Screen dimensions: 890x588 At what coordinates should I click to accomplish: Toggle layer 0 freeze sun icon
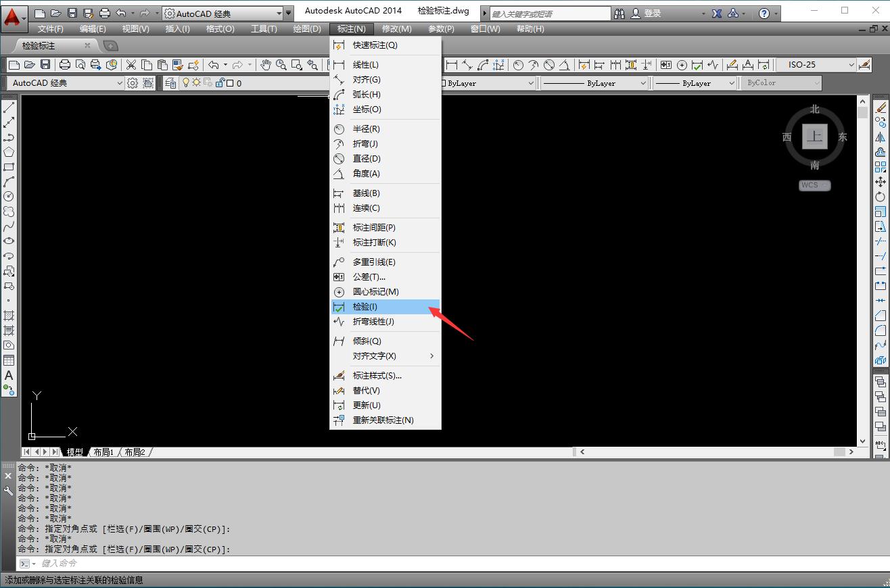[197, 83]
